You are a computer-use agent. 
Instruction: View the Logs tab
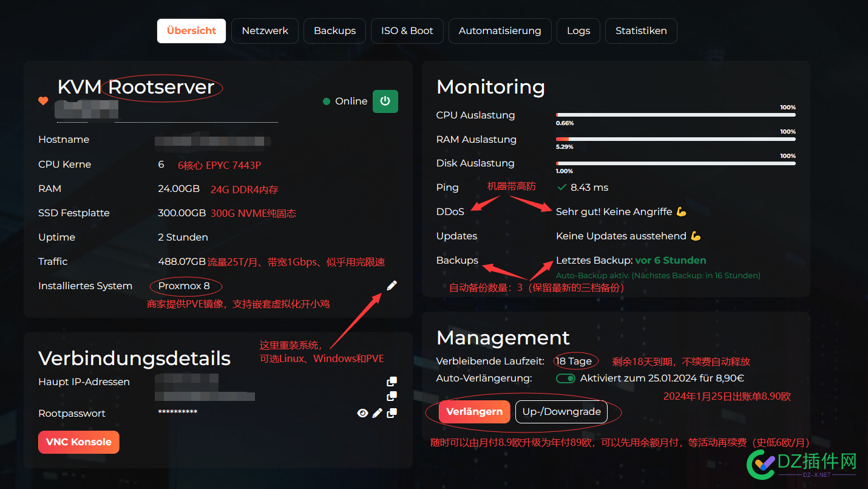(578, 31)
